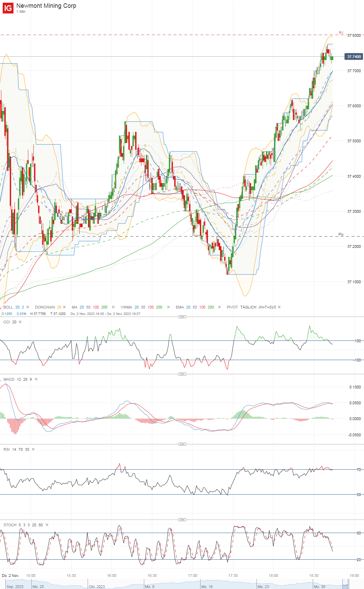This screenshot has width=364, height=589.
Task: Click the 37.1000 price axis label
Action: [x=354, y=282]
